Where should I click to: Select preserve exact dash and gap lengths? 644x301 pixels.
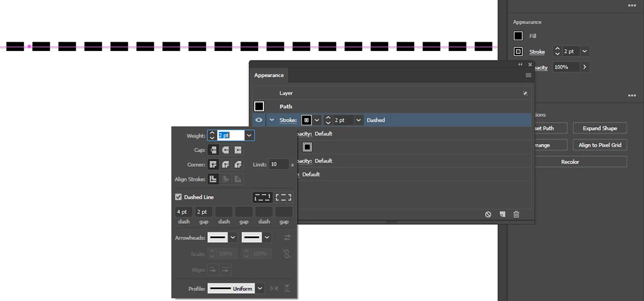tap(262, 197)
